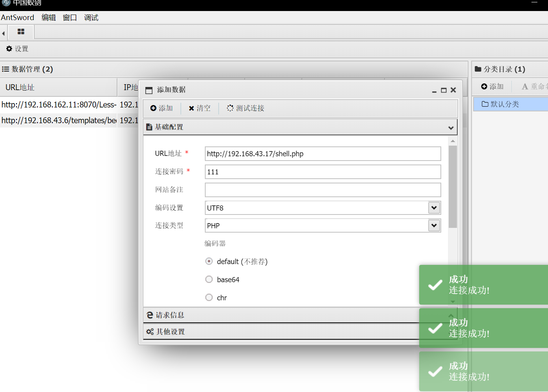Select the base64 encoder radio

pyautogui.click(x=209, y=279)
